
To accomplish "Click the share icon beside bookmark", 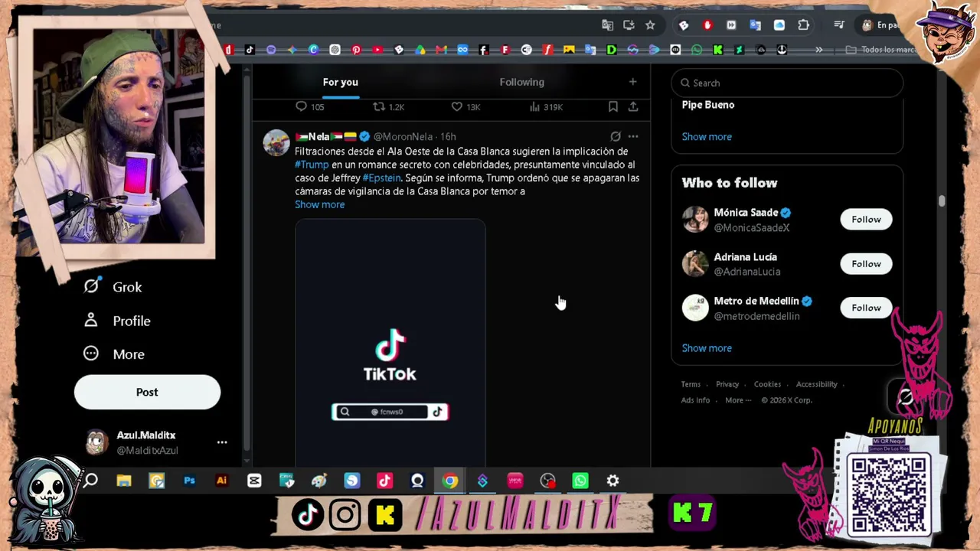I will pos(633,107).
